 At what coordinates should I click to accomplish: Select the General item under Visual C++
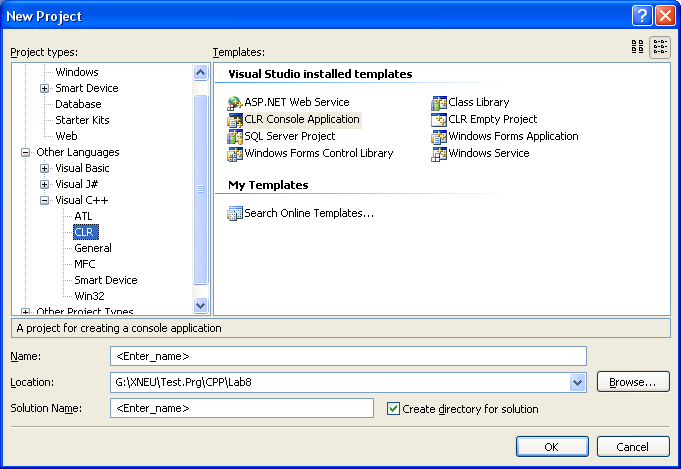tap(93, 248)
